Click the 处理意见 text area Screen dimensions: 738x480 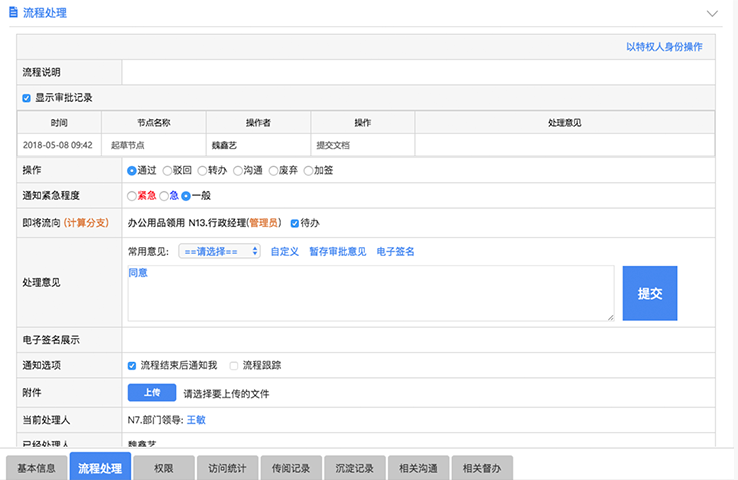[371, 293]
